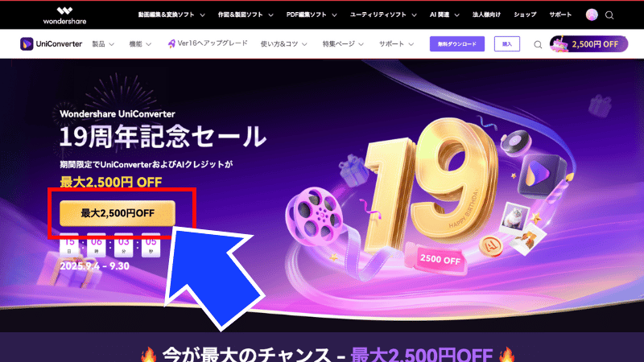
Task: Click the 無料ダウンロード button
Action: (x=457, y=44)
